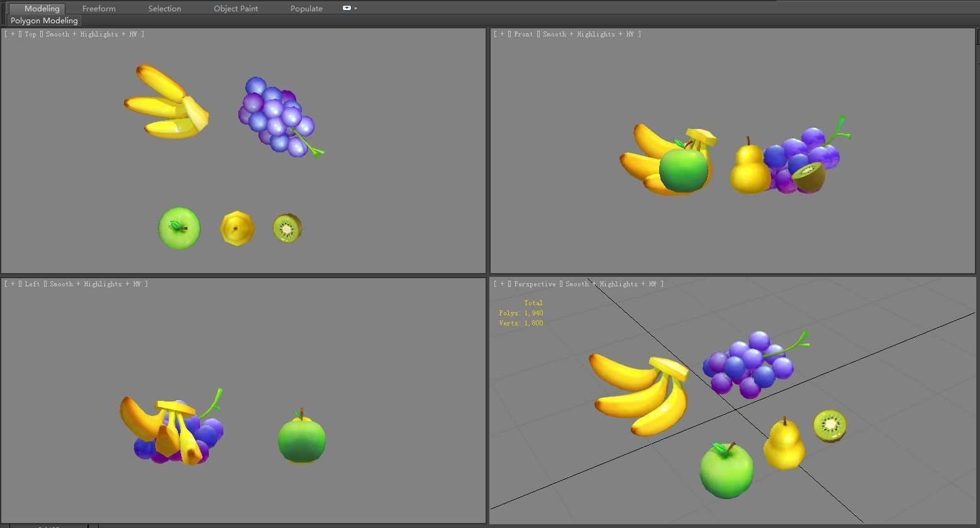Viewport: 980px width, 528px height.
Task: Select the yellow pear in Top viewport
Action: 238,228
